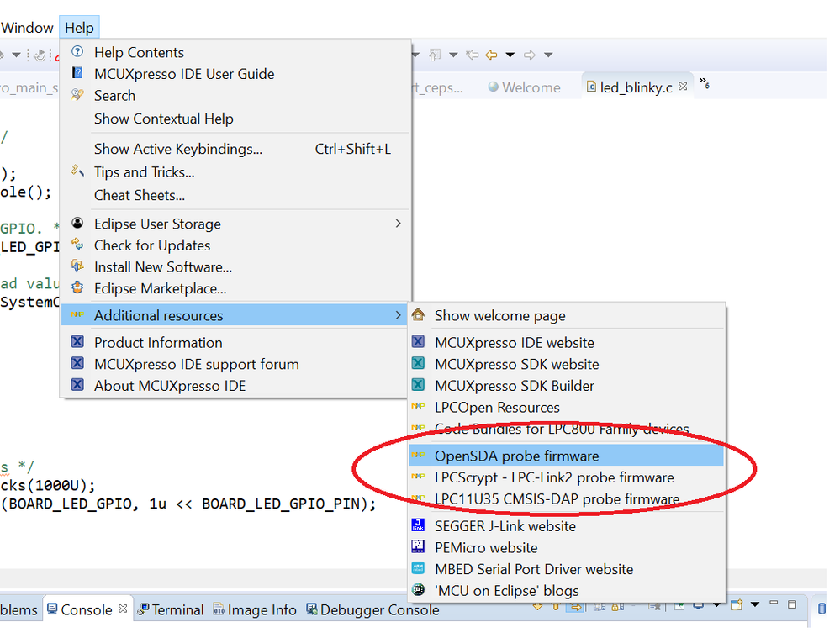
Task: Open LPCScrypt - LPC-Link2 probe firmware link
Action: pos(553,477)
